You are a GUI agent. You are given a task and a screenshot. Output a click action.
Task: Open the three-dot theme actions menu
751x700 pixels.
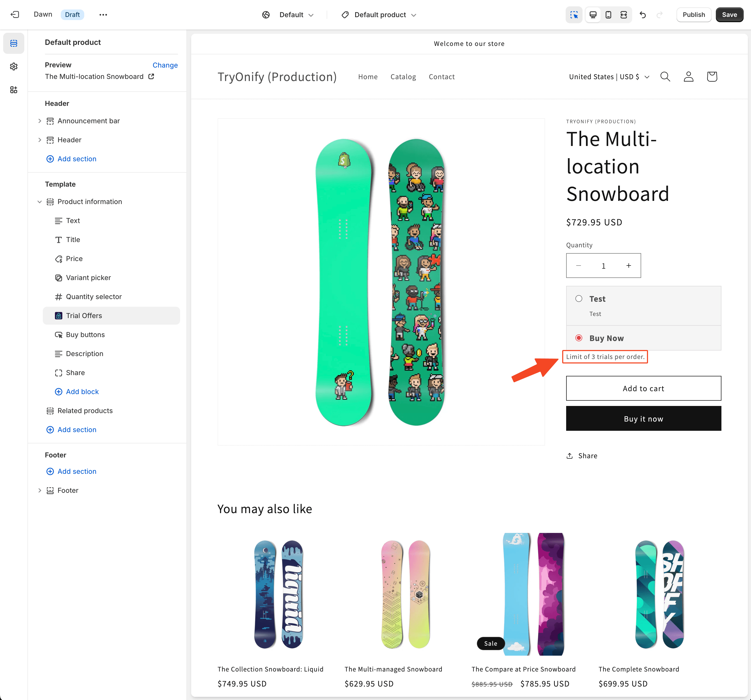tap(103, 14)
